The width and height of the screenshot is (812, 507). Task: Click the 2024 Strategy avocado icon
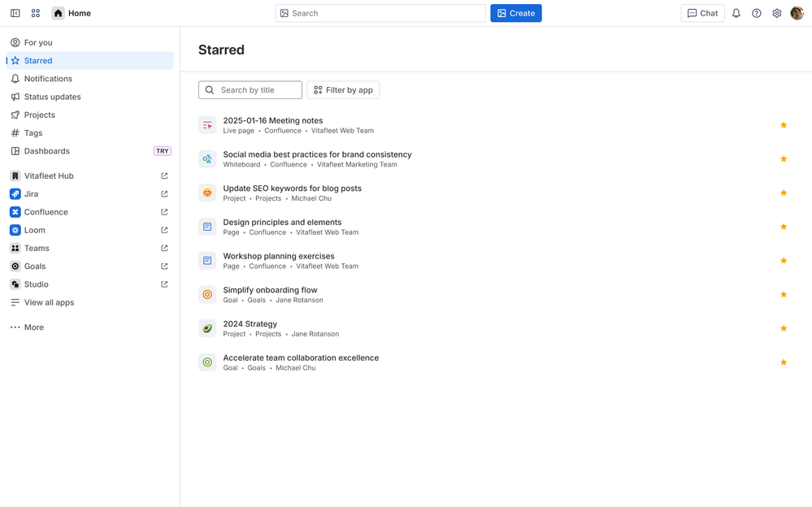click(x=207, y=329)
